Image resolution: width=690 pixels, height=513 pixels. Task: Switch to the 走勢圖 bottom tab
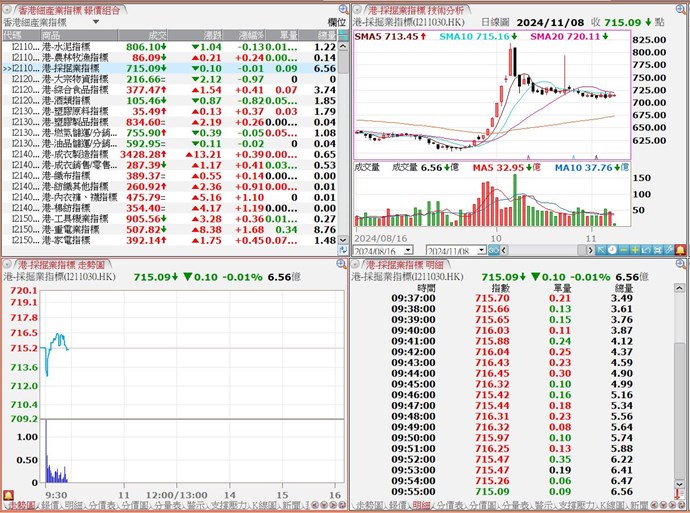point(17,507)
